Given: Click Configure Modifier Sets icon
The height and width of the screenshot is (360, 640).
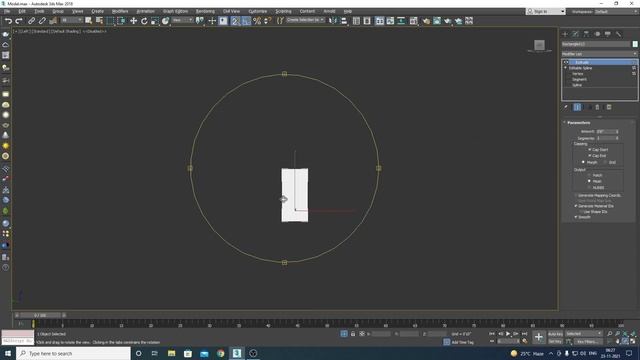Looking at the screenshot, I should pyautogui.click(x=609, y=107).
